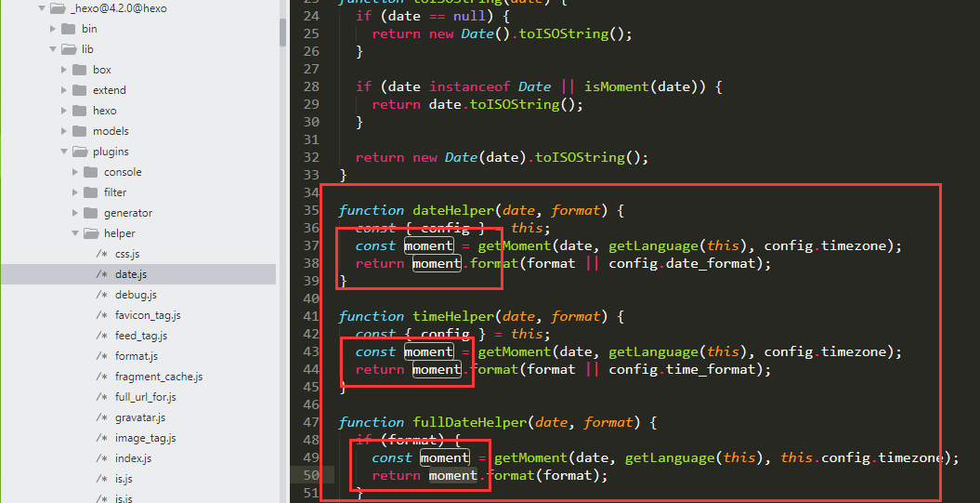Click getMoment call on line 49
Screen dimensions: 980x503
coord(530,458)
